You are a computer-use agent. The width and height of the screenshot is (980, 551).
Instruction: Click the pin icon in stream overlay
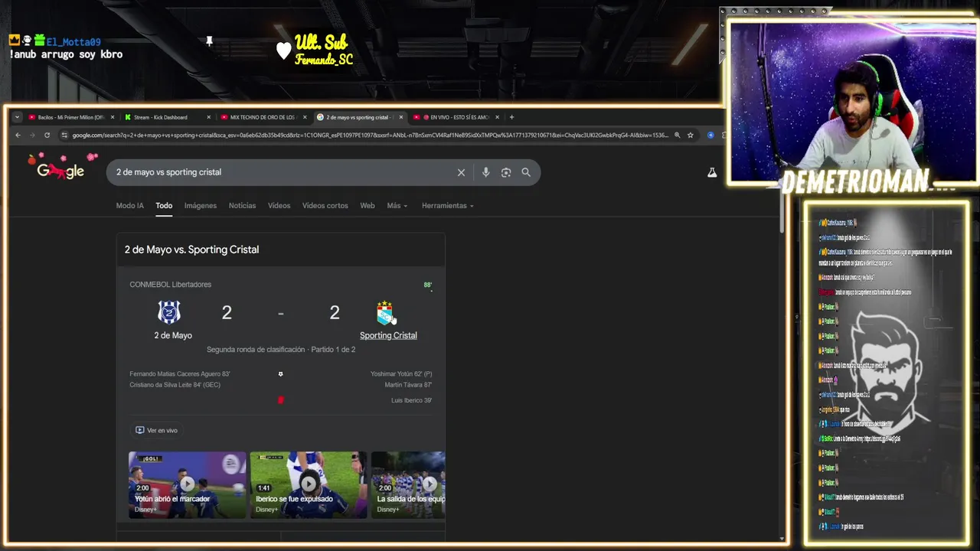coord(209,41)
